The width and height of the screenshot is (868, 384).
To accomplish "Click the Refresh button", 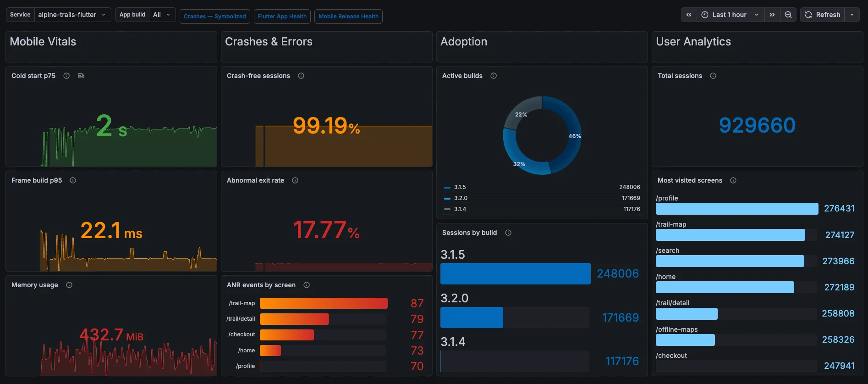I will tap(823, 15).
